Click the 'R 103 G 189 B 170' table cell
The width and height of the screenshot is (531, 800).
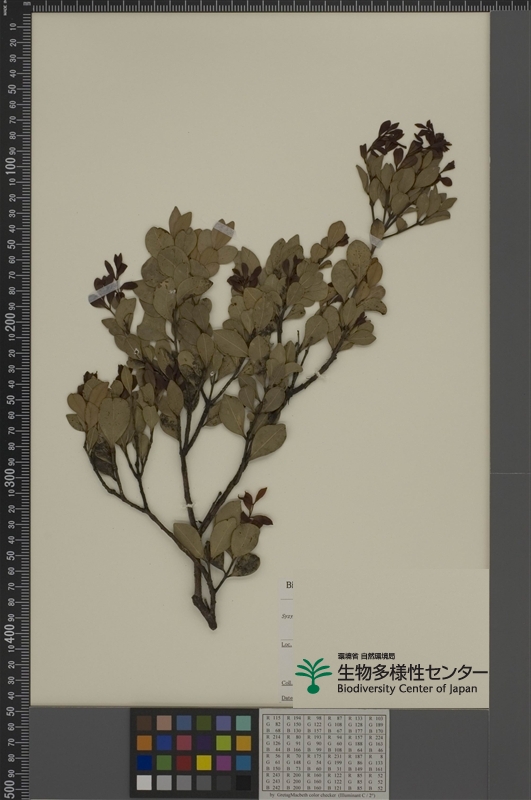(375, 724)
